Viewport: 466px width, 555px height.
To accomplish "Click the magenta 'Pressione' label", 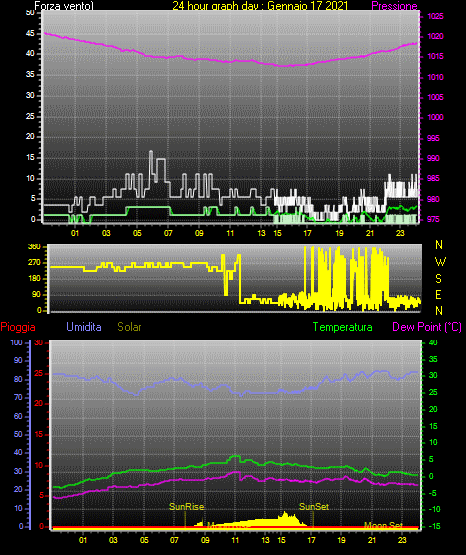I will click(x=394, y=6).
